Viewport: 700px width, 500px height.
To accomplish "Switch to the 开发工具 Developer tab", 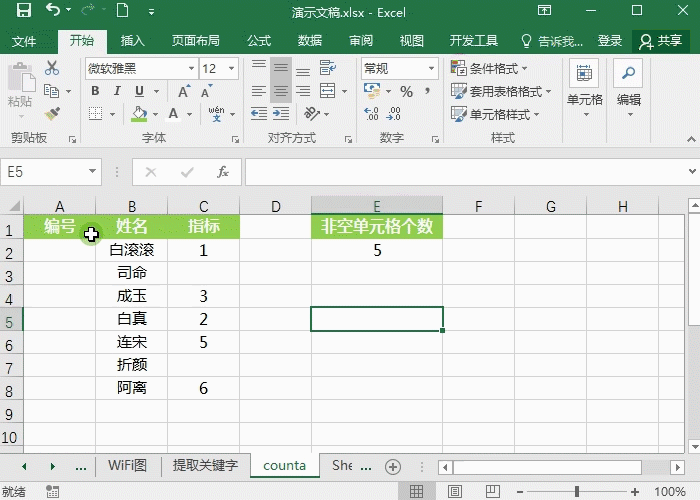I will pyautogui.click(x=474, y=41).
